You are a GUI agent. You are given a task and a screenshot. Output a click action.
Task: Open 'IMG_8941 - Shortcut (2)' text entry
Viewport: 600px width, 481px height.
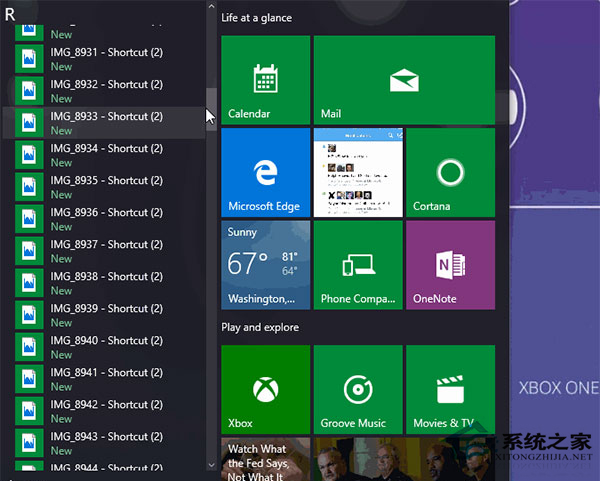click(107, 373)
